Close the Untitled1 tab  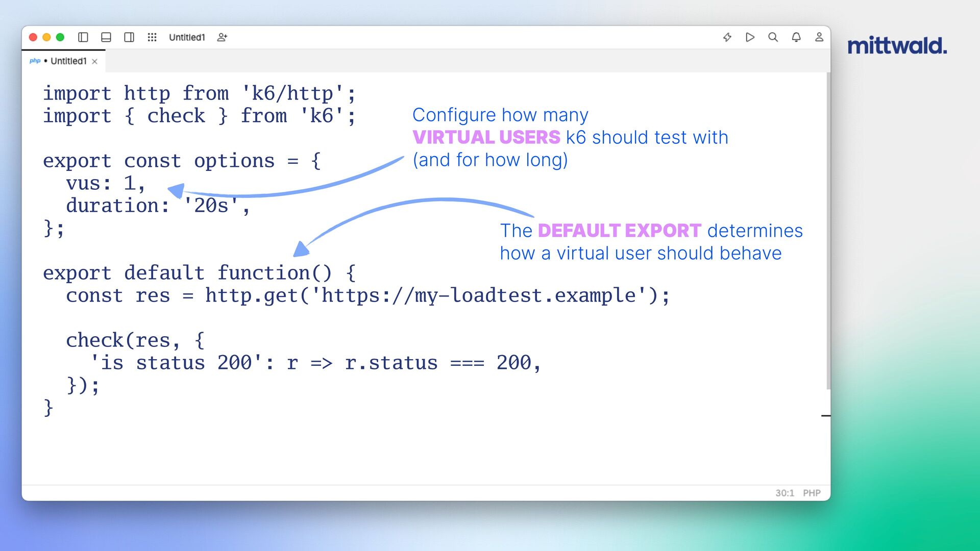[94, 61]
